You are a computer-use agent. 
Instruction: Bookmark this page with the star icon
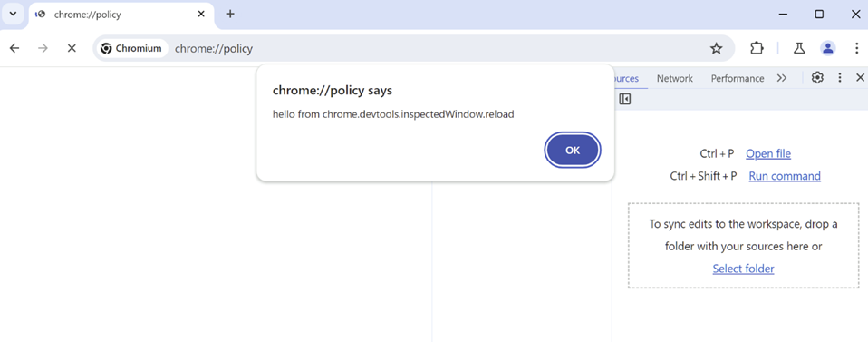[717, 48]
